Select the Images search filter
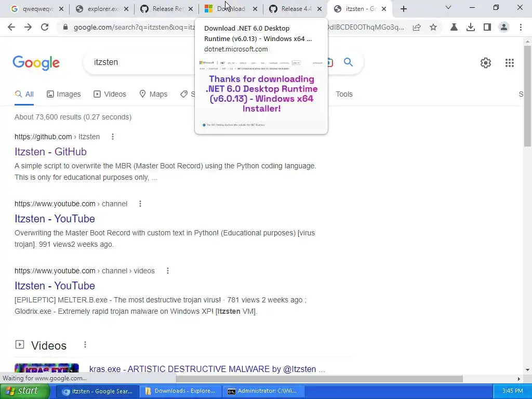This screenshot has height=399, width=532. pos(64,95)
